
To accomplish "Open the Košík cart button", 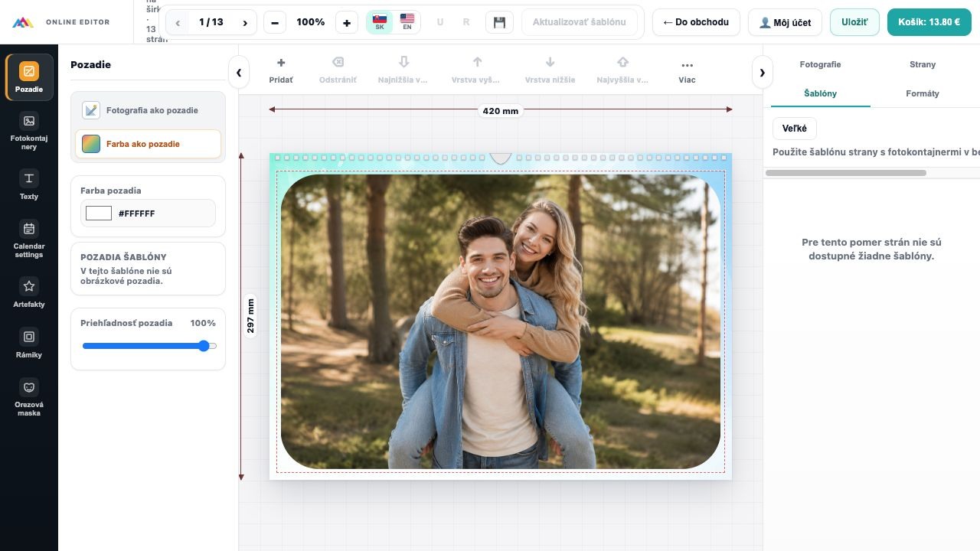I will [x=929, y=22].
